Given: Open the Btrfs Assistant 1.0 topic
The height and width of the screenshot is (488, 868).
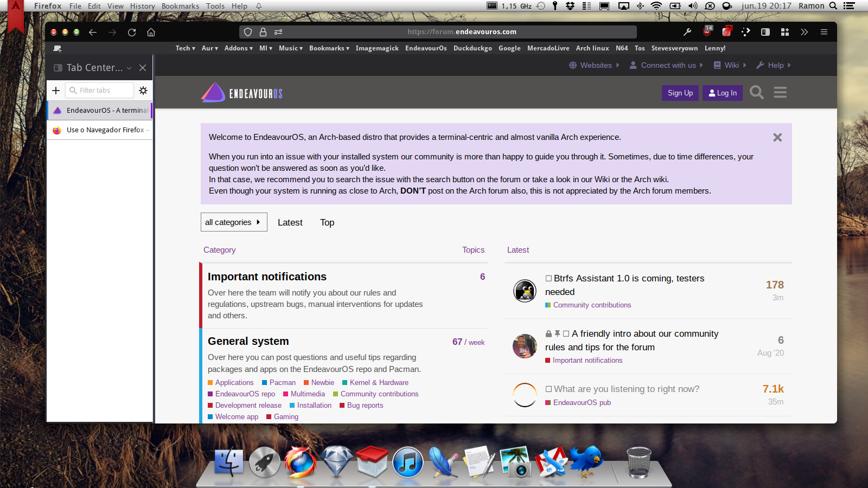Looking at the screenshot, I should [x=625, y=285].
